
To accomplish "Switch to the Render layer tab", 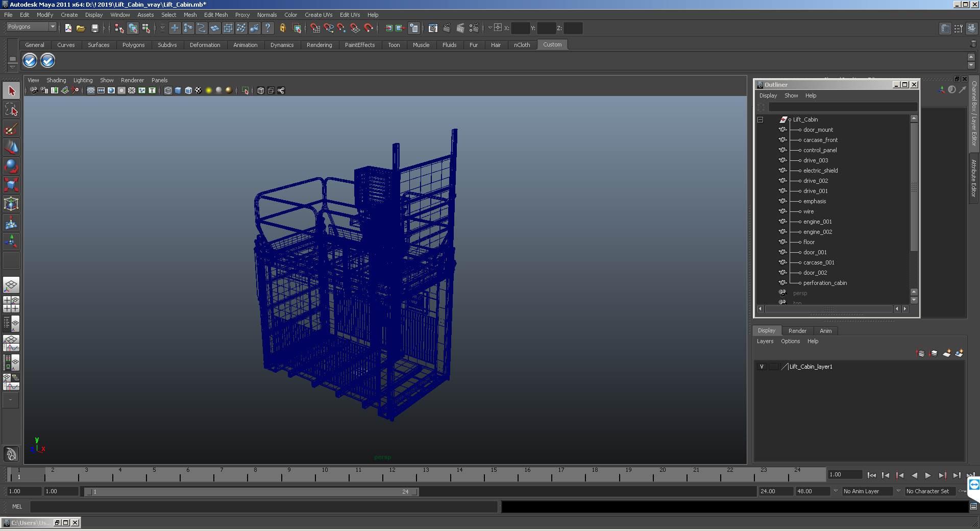I will 797,331.
